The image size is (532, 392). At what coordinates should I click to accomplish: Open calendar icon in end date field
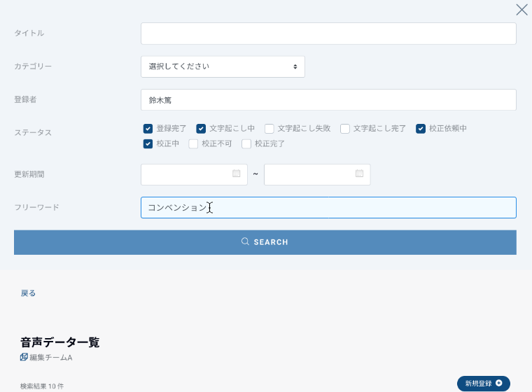[359, 174]
